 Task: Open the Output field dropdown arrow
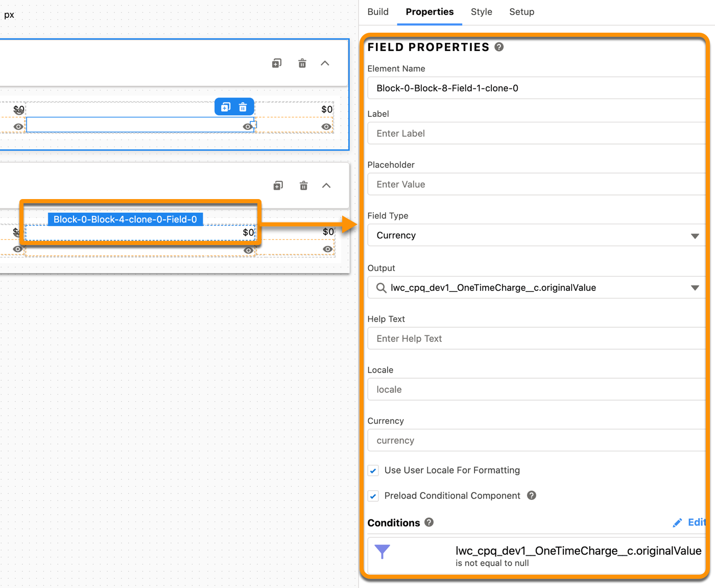coord(695,288)
